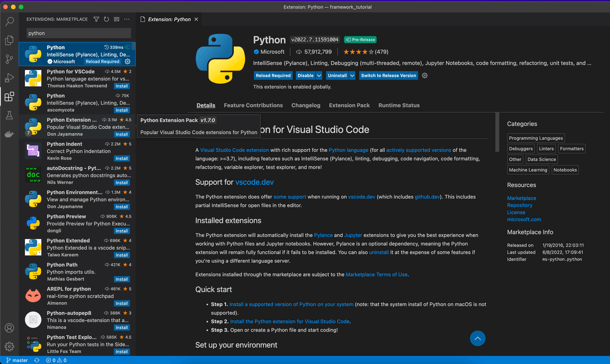Install Python Test Explorer by Little Fox Team
Image resolution: width=610 pixels, height=364 pixels.
(121, 352)
